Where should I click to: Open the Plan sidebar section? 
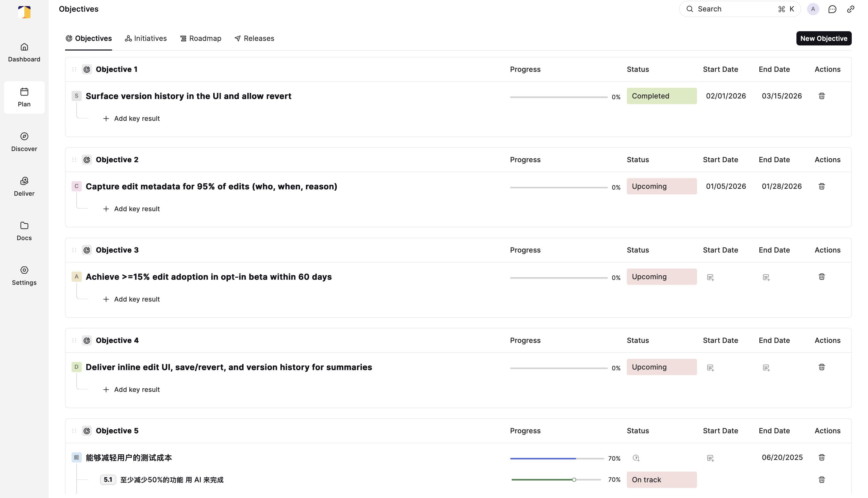[24, 97]
